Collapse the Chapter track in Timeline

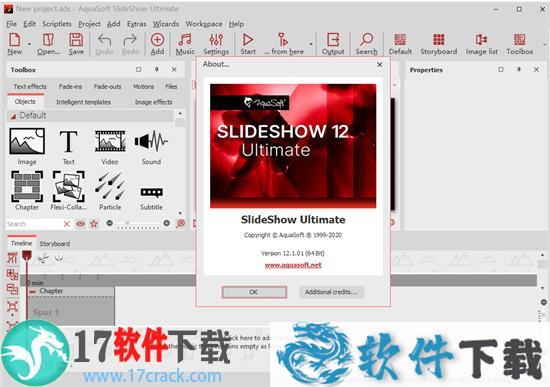pos(33,292)
